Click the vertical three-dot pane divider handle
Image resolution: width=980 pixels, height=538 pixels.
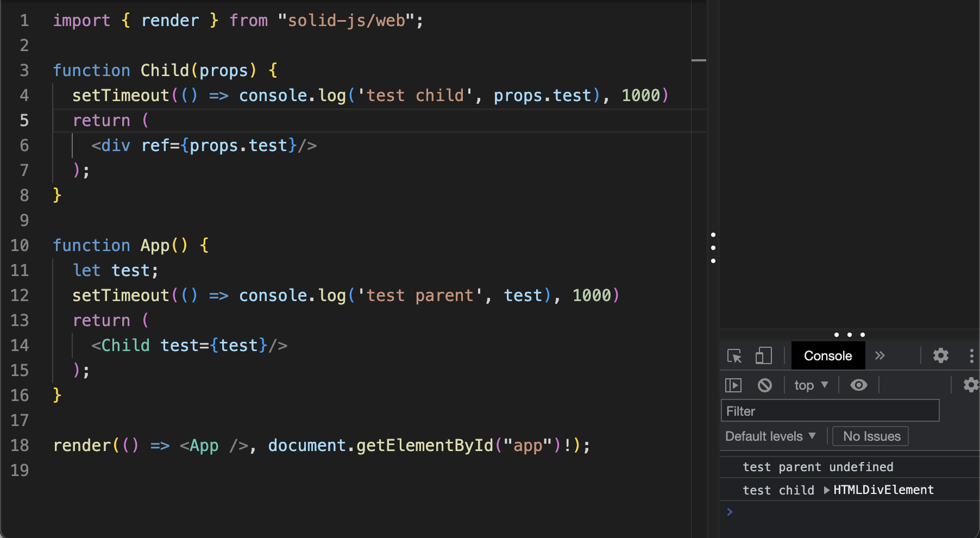click(x=713, y=248)
